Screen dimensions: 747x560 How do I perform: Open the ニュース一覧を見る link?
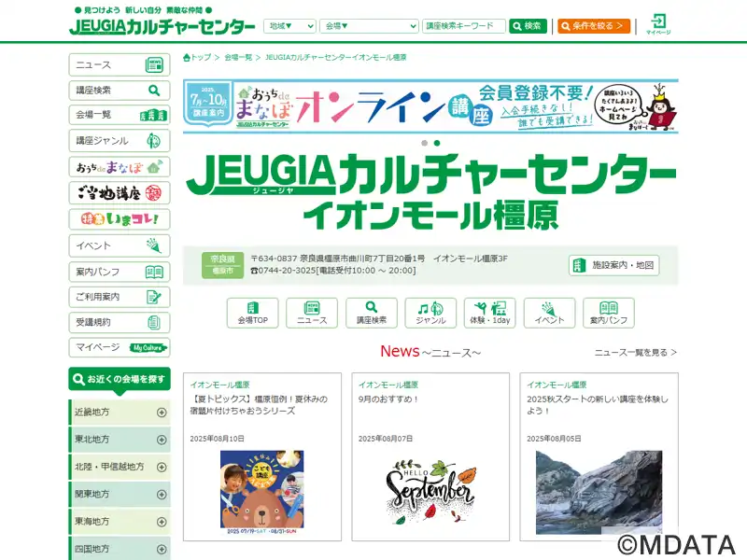(636, 353)
